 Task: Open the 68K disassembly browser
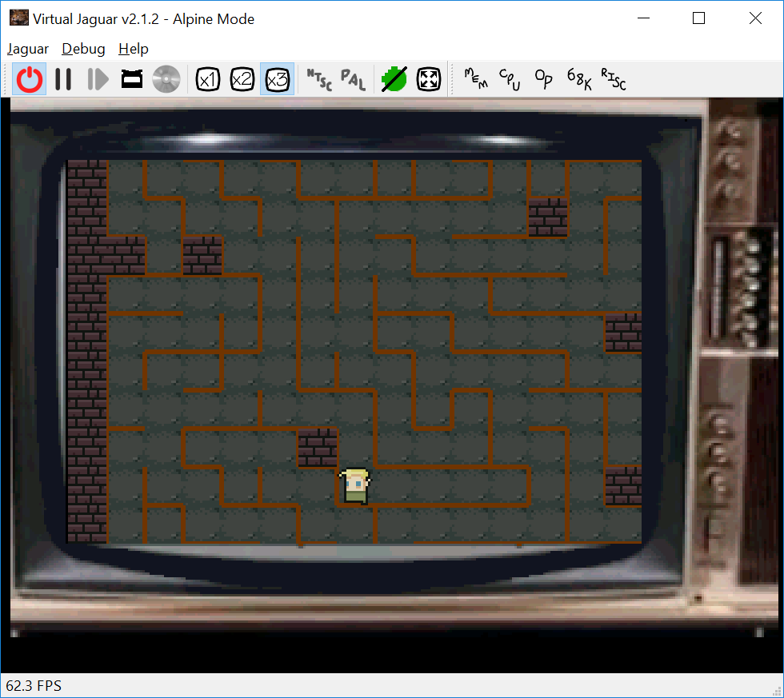point(578,79)
